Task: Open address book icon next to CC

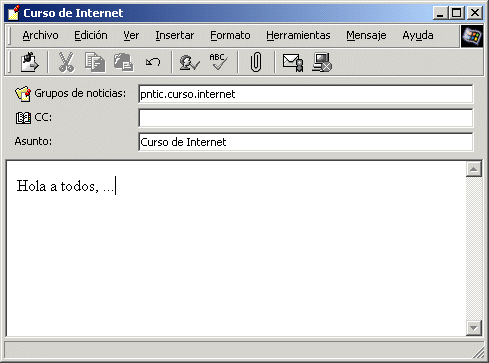Action: [23, 118]
